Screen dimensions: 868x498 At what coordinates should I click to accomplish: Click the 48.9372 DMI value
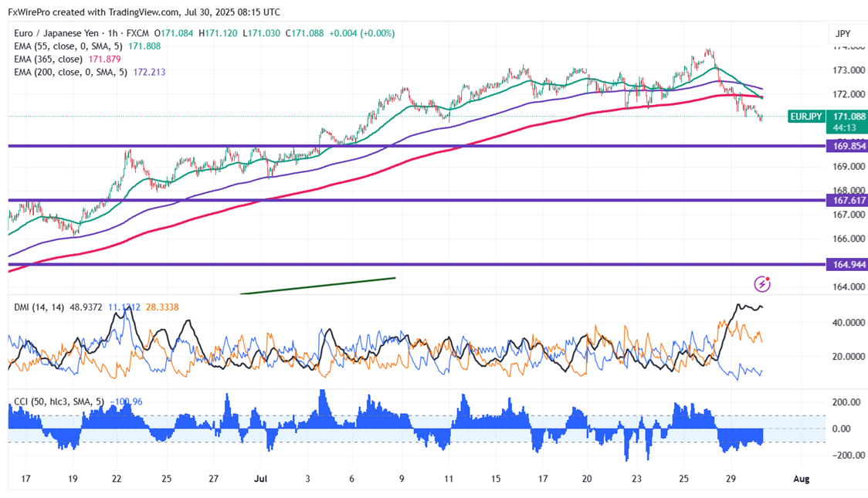coord(86,307)
